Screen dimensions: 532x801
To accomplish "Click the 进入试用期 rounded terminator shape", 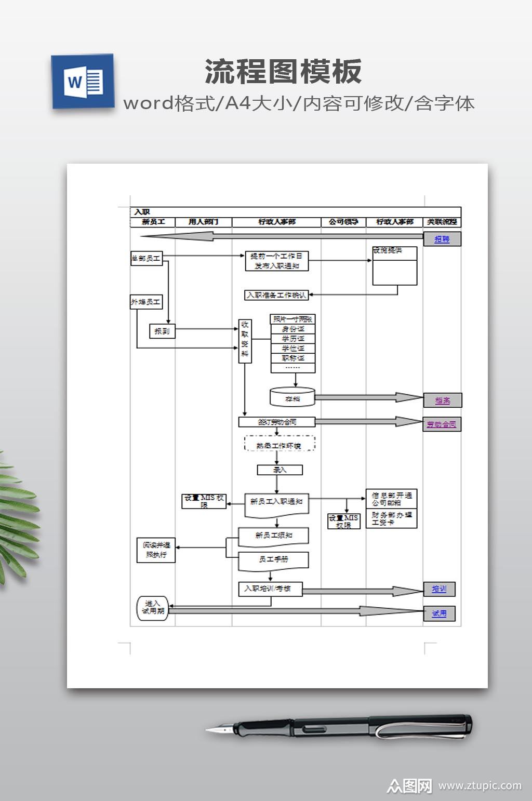I will (x=153, y=607).
